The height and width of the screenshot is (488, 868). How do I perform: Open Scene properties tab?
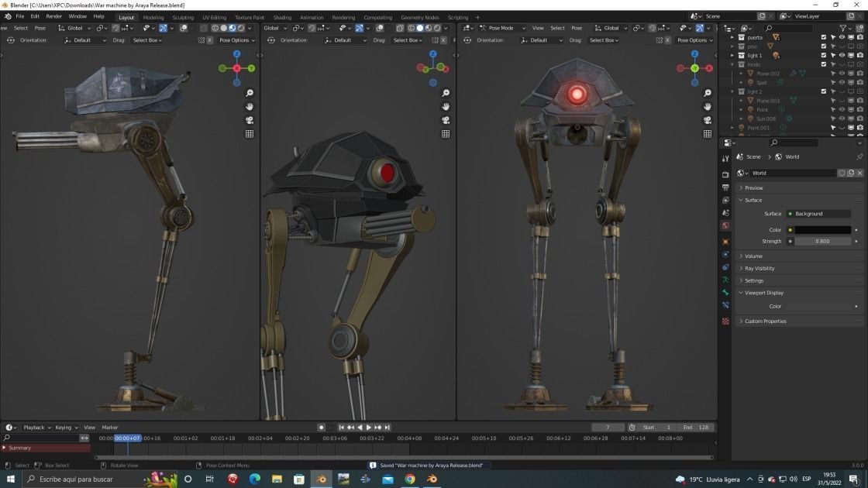725,213
